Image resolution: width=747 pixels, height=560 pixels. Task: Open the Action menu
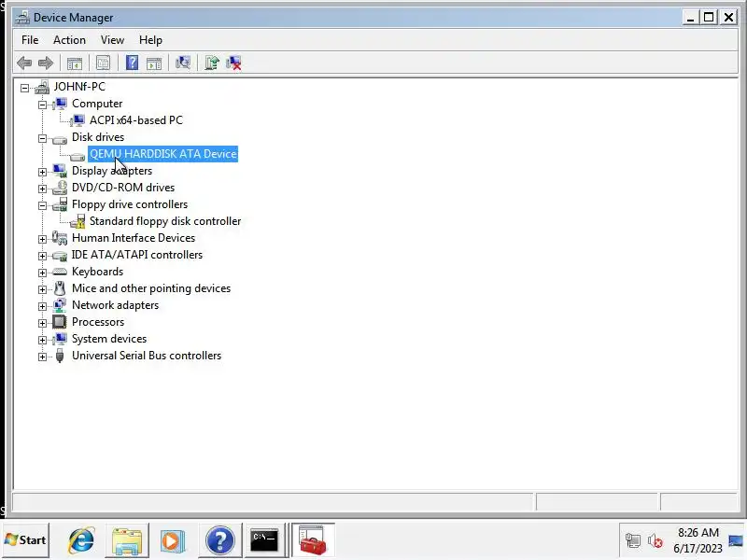point(69,40)
